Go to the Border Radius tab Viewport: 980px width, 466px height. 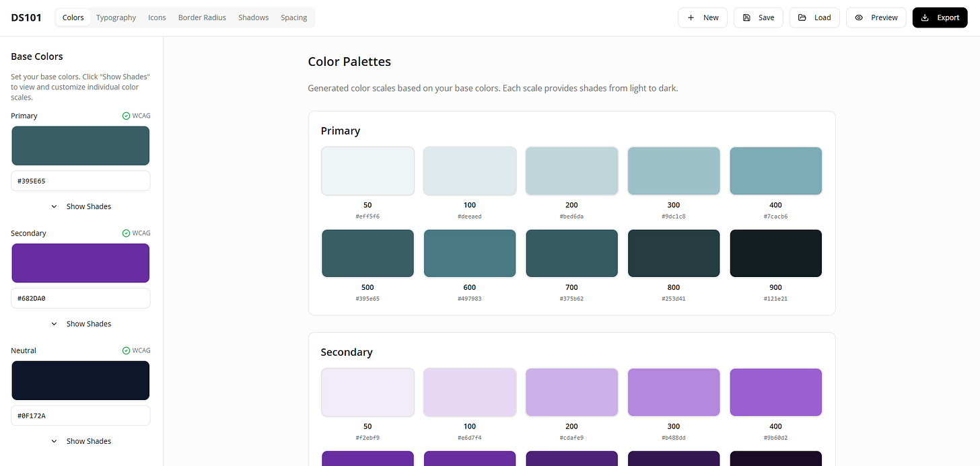click(202, 17)
